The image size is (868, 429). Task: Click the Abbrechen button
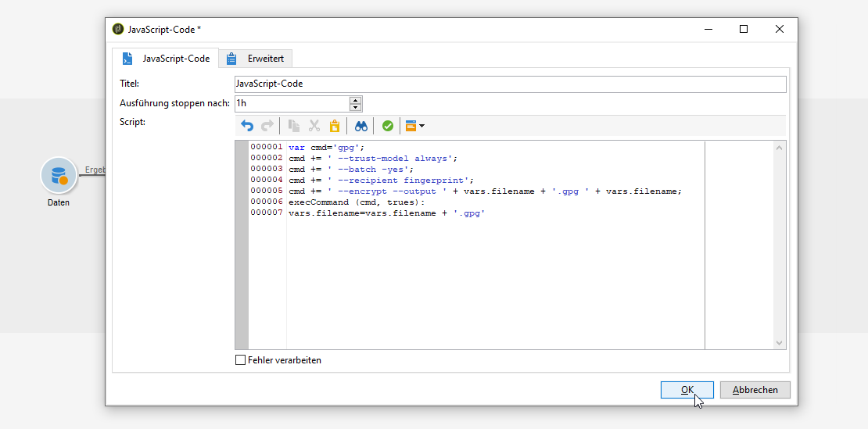coord(755,390)
